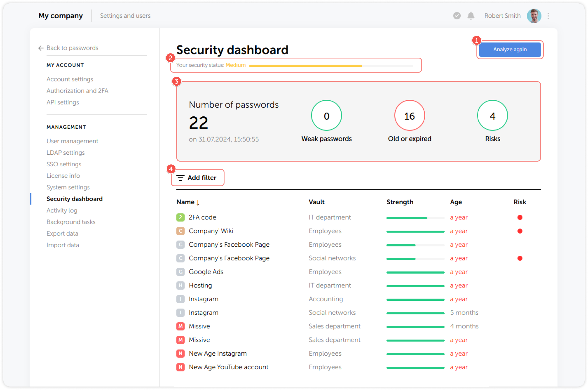
Task: Click the red risk dot for 2FA code
Action: pyautogui.click(x=520, y=217)
